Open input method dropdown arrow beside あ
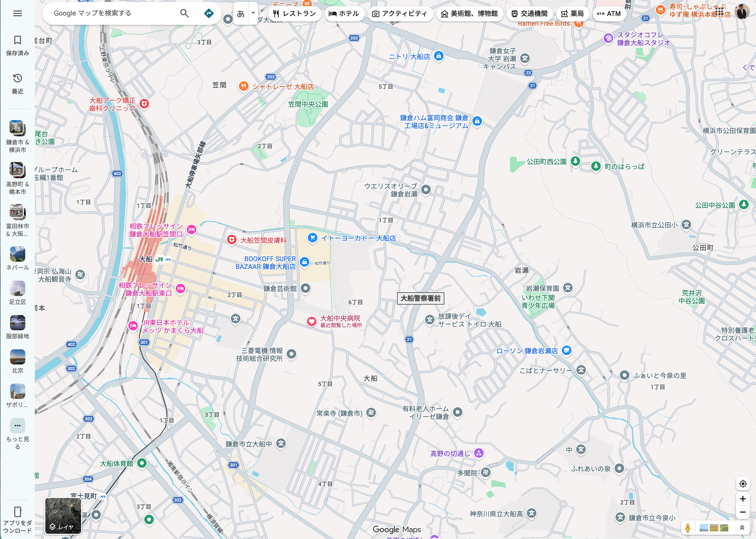 pos(253,13)
